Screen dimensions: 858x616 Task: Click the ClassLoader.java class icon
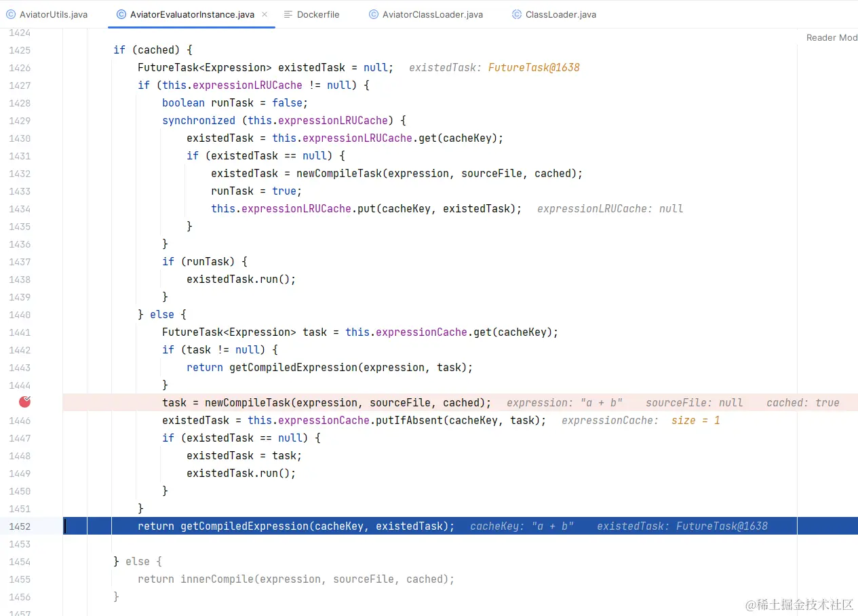point(517,14)
